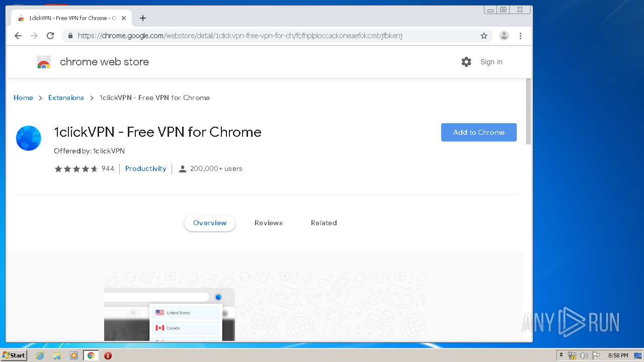Screen dimensions: 644x362
Task: Minimize the Chrome window
Action: click(x=491, y=10)
